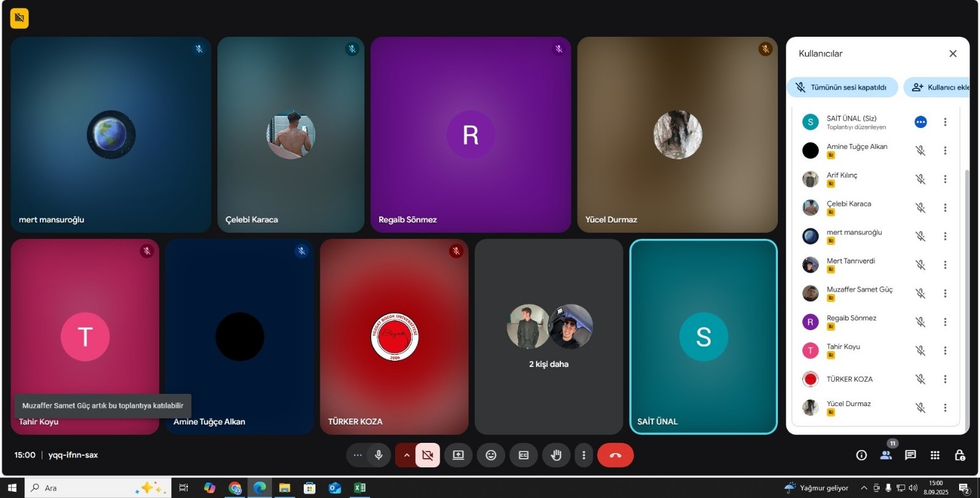Click Tahir Koyu avatar in participants list
This screenshot has height=498, width=980.
click(810, 350)
